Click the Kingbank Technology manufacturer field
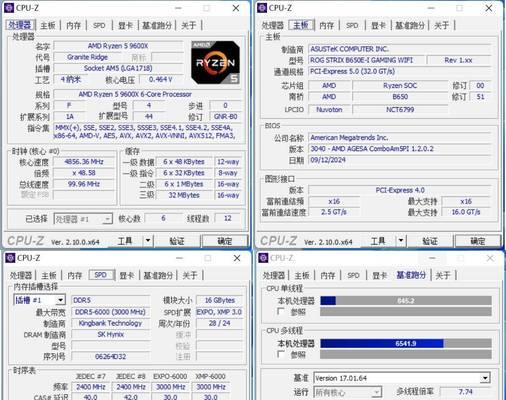The image size is (506, 400). click(111, 323)
